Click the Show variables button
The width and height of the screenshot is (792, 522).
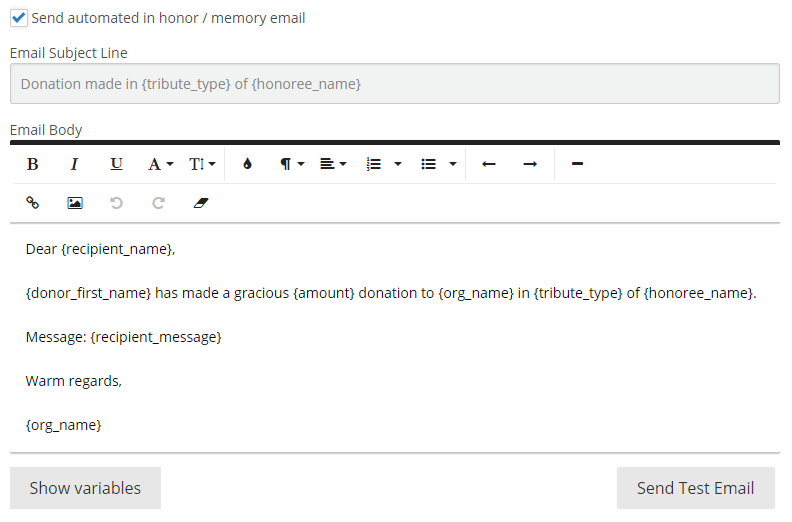tap(85, 488)
